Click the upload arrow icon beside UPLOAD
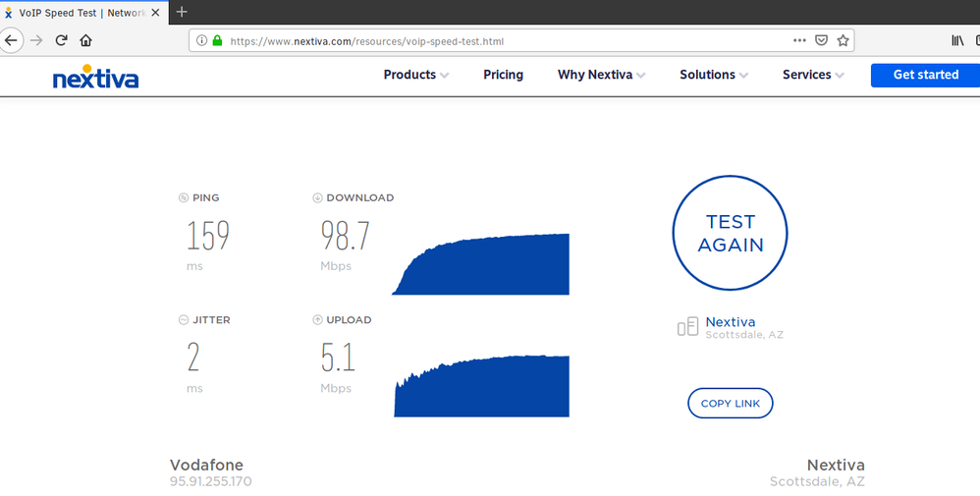Screen dimensions: 980x496 tap(317, 319)
